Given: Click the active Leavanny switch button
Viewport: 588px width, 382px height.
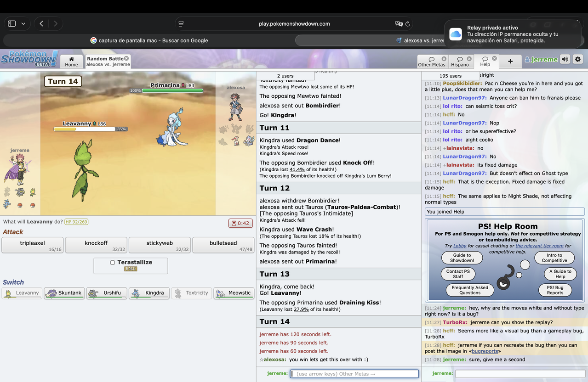Looking at the screenshot, I should point(22,293).
